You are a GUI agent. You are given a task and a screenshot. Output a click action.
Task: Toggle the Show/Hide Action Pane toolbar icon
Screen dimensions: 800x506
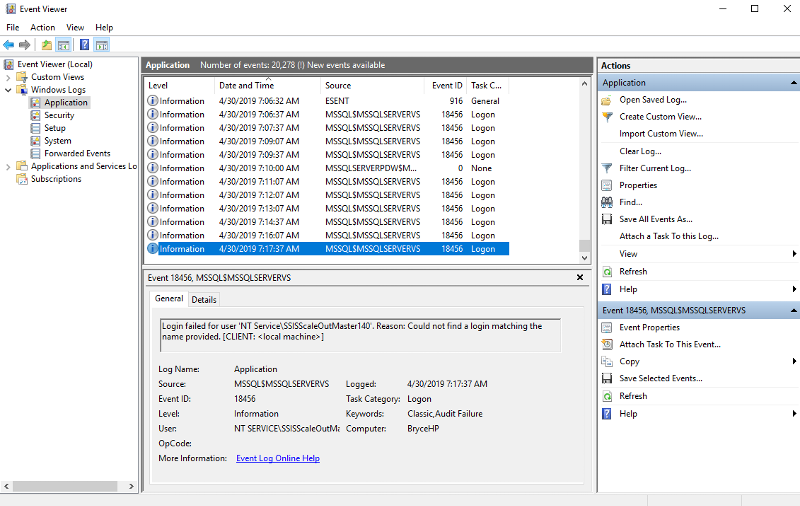click(x=101, y=45)
